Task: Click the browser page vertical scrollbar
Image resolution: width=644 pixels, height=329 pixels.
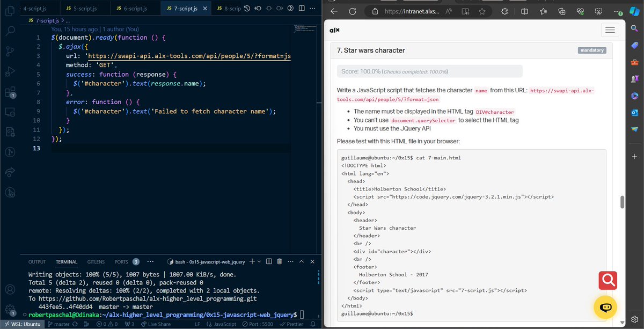Action: click(623, 202)
